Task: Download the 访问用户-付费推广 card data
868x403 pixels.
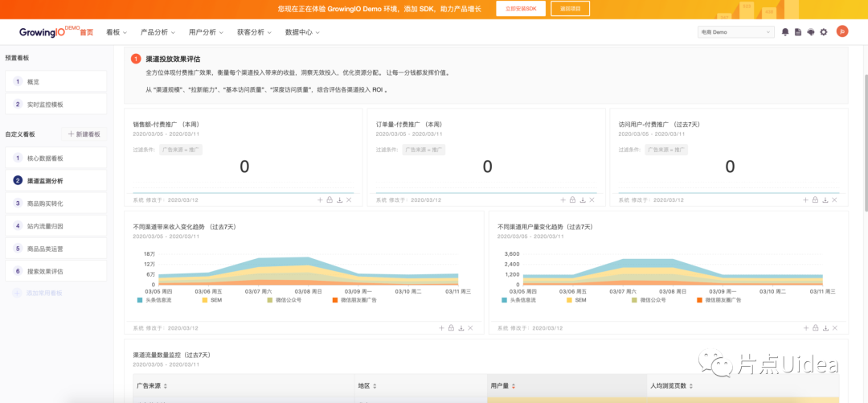Action: pyautogui.click(x=825, y=199)
